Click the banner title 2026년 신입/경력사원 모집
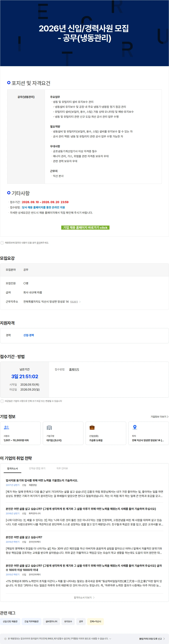The width and height of the screenshot is (169, 644). [x=84, y=28]
